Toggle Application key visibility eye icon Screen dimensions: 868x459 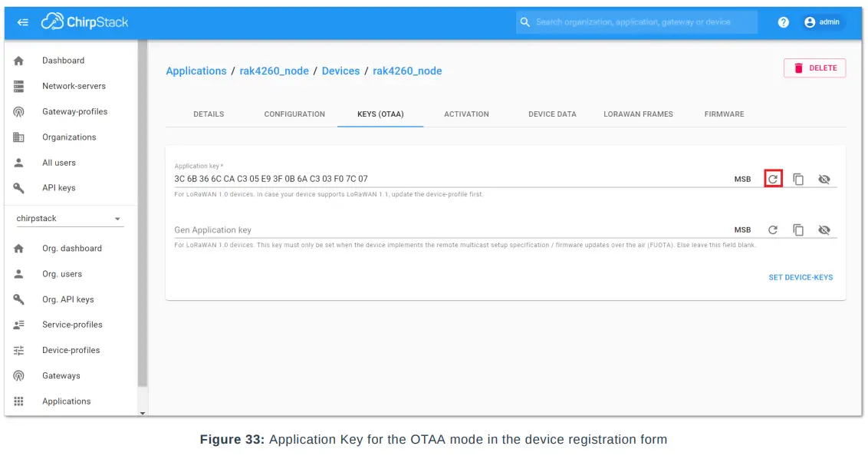(824, 179)
